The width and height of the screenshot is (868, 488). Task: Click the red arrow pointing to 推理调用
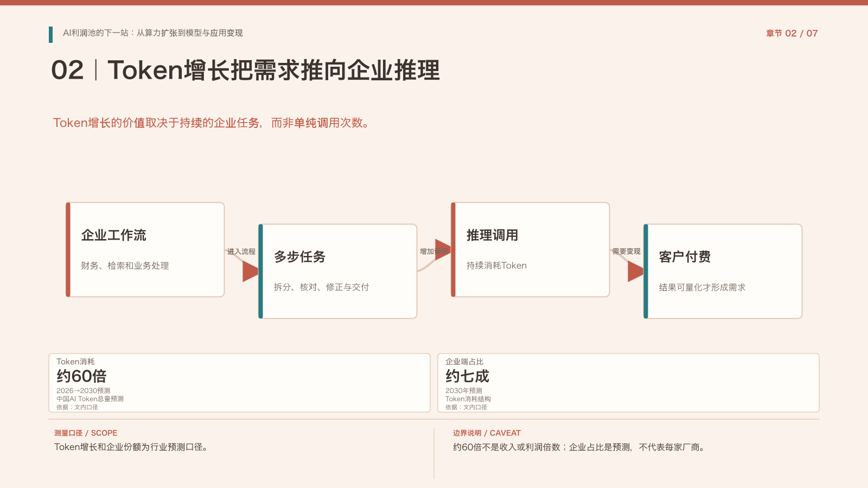coord(443,249)
